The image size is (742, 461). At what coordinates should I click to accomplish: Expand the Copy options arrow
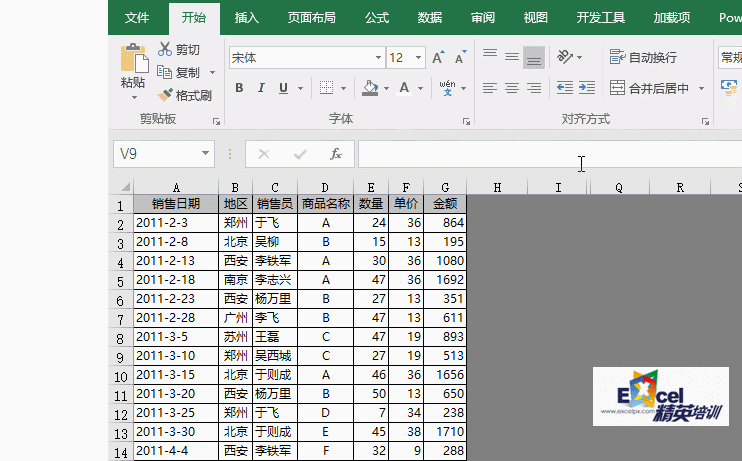(212, 72)
